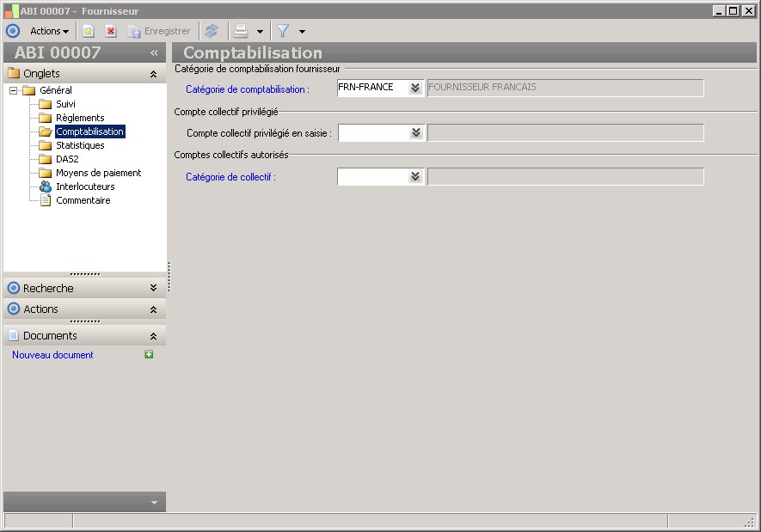
Task: Click the Suivi folder icon
Action: point(45,104)
